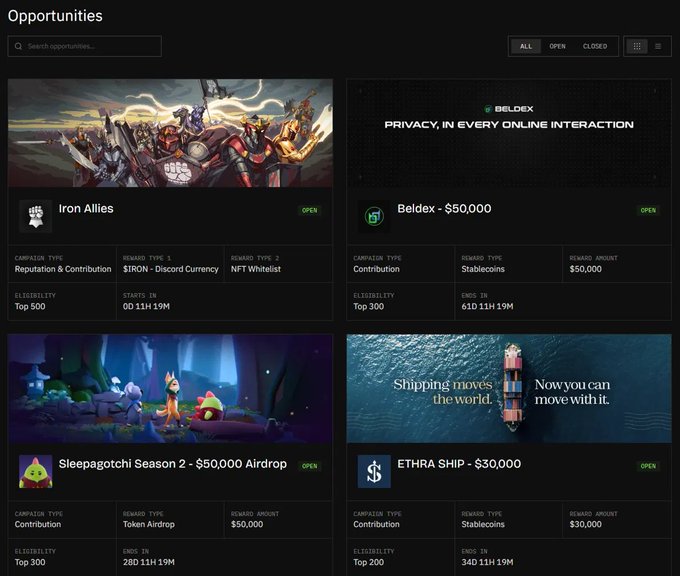Click the OPEN badge on Beldex card

(648, 210)
